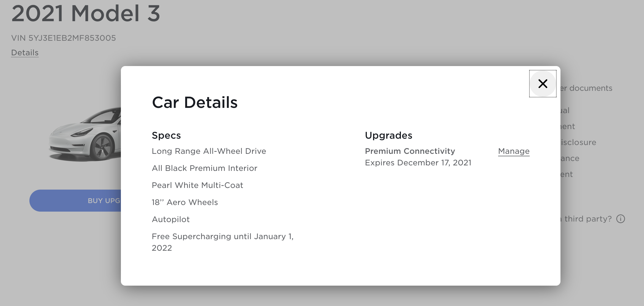Click the Pearl White Multi-Coat spec

197,185
